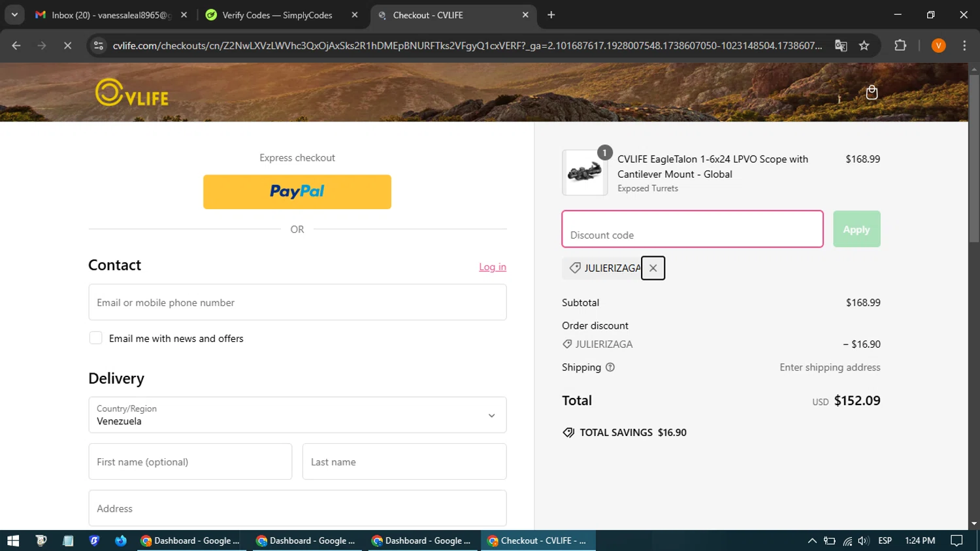Screen dimensions: 980x551
Task: Focus the Discount code field
Action: point(693,229)
